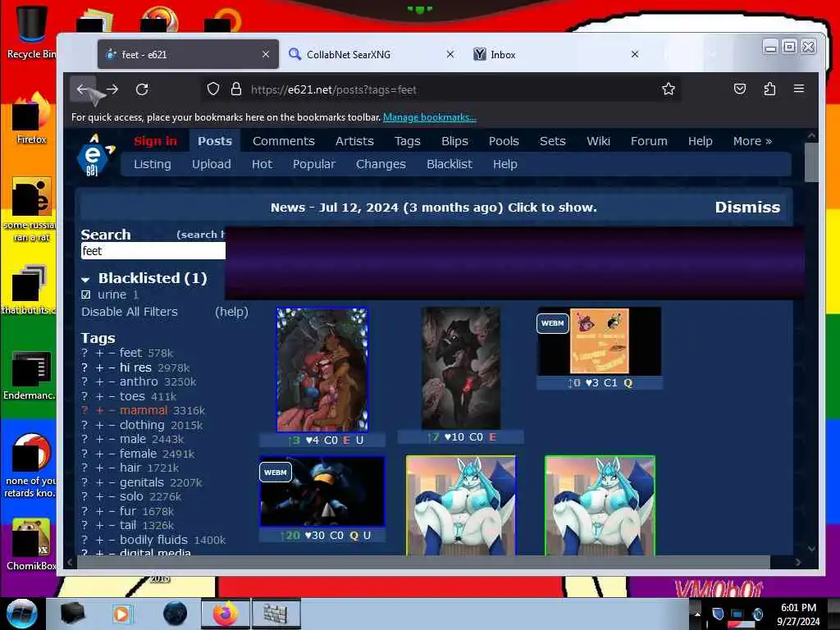Click the '–' exclude next to hair tag

tap(112, 468)
